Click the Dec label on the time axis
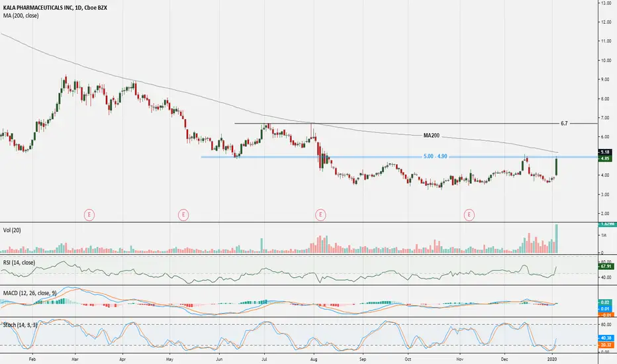 (x=504, y=359)
